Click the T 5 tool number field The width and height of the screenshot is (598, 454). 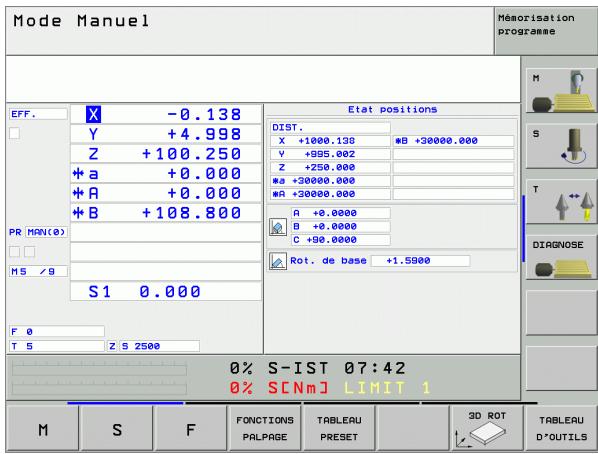tap(57, 346)
